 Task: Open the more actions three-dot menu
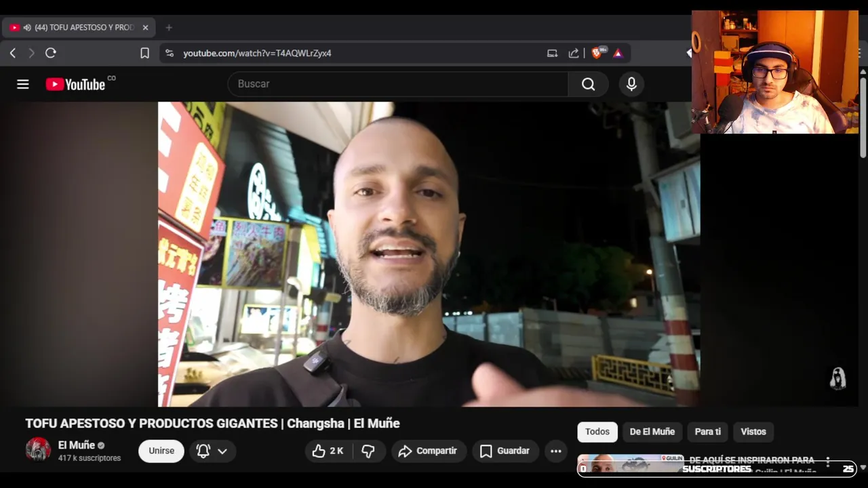tap(556, 451)
